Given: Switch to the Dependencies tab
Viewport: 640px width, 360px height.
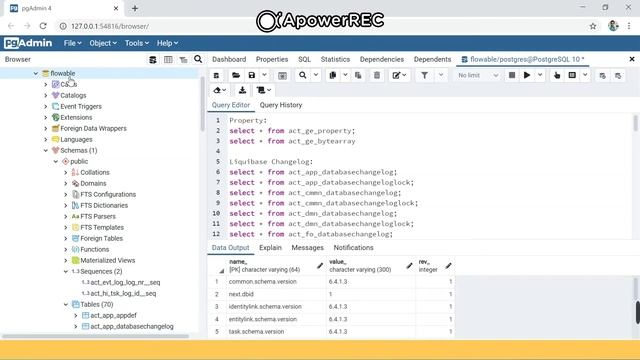Looking at the screenshot, I should [382, 59].
